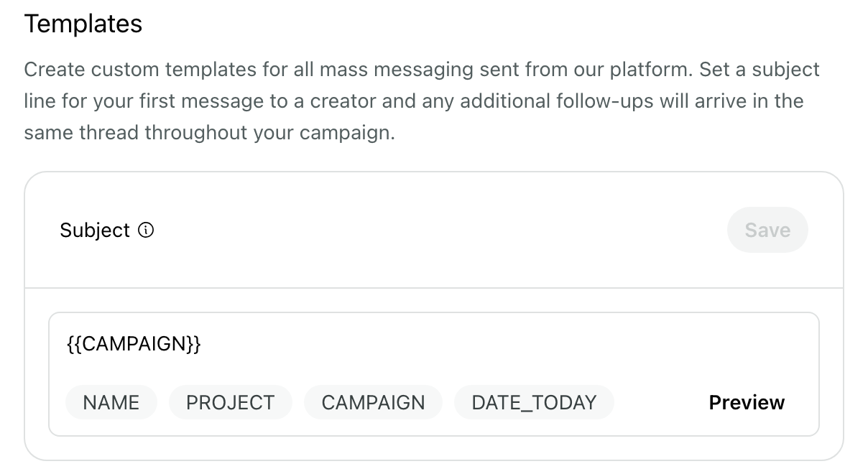Tap the bold Preview text
Image resolution: width=868 pixels, height=474 pixels.
747,402
